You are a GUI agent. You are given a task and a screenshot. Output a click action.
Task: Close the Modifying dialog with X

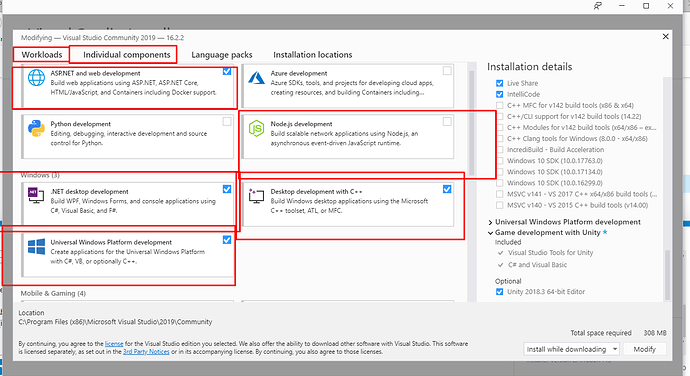666,37
